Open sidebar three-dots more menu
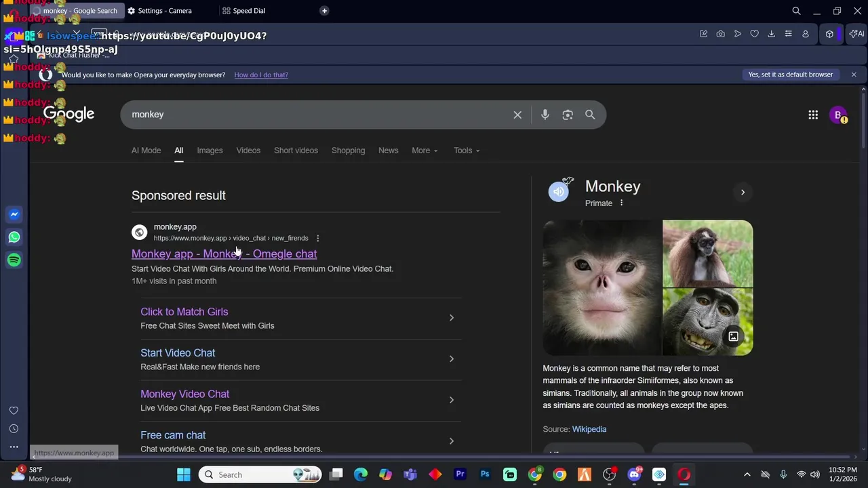Screen dimensions: 868x488 point(14,447)
